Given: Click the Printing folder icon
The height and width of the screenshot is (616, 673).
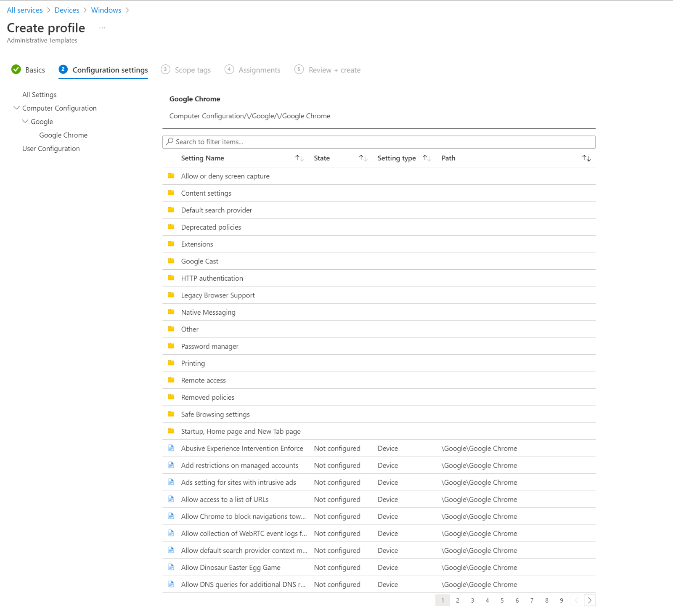Looking at the screenshot, I should coord(171,363).
